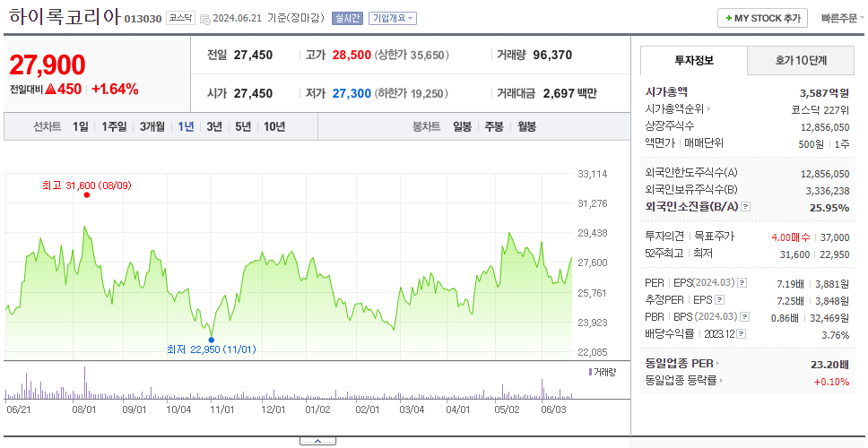Select the 3개월 line chart period
The image size is (868, 448).
(152, 126)
